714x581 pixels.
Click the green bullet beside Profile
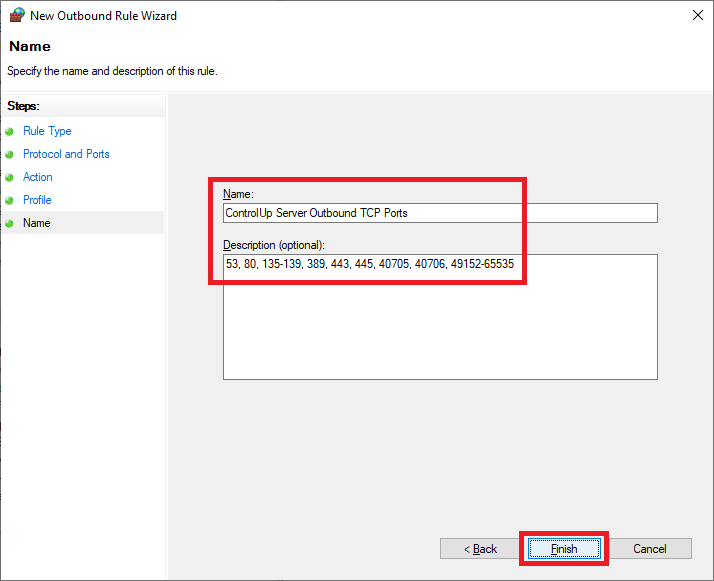tap(10, 200)
